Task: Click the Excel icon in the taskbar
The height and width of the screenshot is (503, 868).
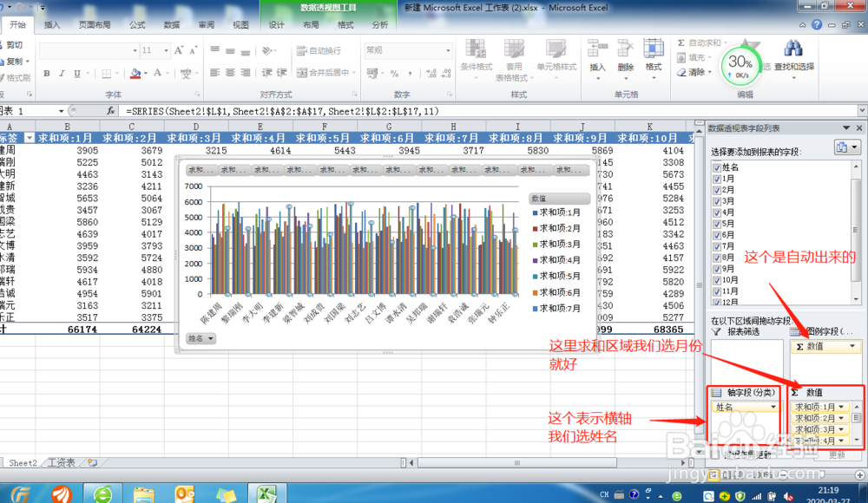Action: (x=266, y=493)
